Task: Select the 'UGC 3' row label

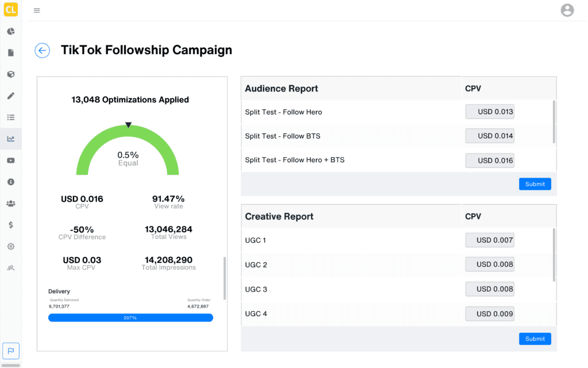Action: coord(256,290)
